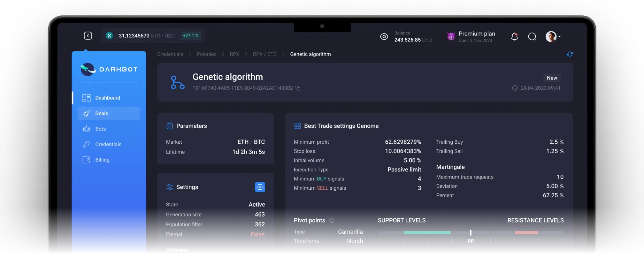This screenshot has width=644, height=258.
Task: Click the Settings sliders icon
Action: [170, 187]
